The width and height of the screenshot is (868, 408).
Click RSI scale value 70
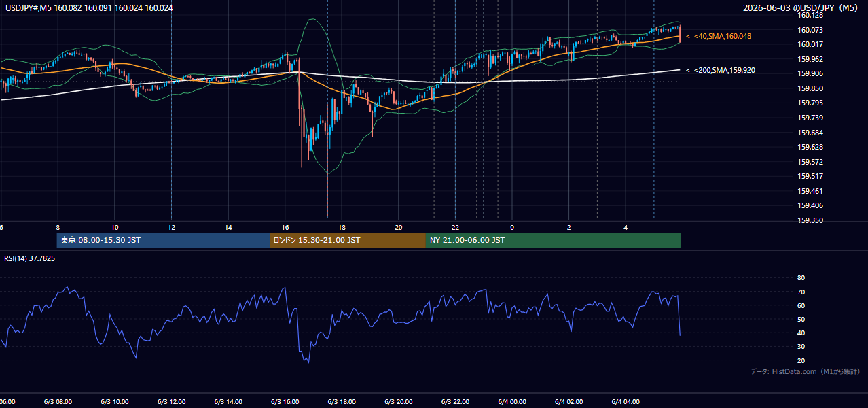click(x=801, y=292)
